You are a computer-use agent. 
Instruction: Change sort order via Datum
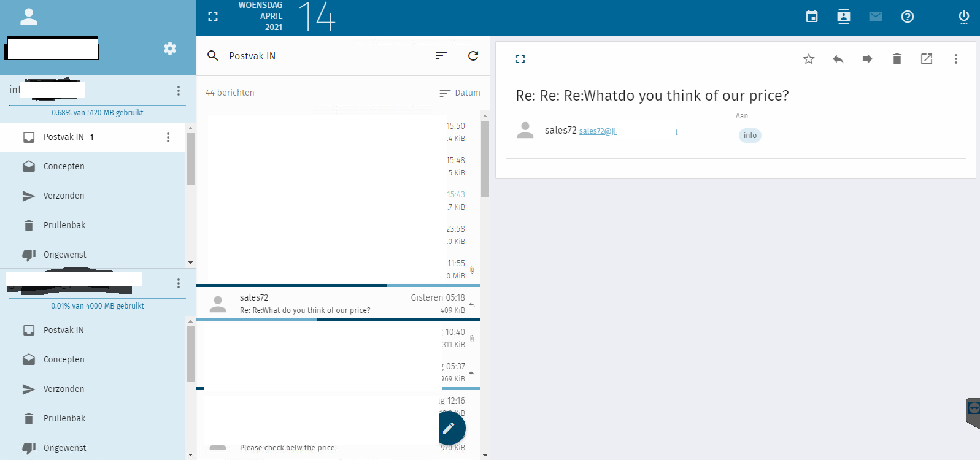click(x=460, y=93)
